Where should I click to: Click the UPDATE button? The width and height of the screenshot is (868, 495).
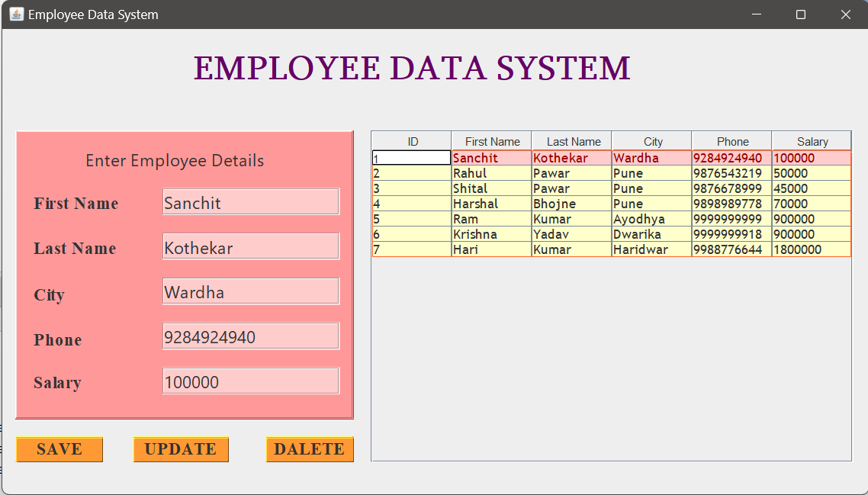pos(181,449)
